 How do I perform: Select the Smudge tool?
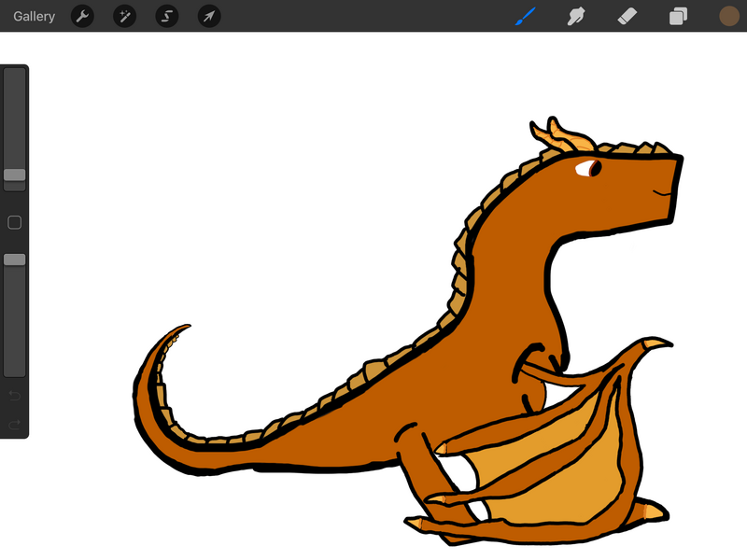(576, 16)
